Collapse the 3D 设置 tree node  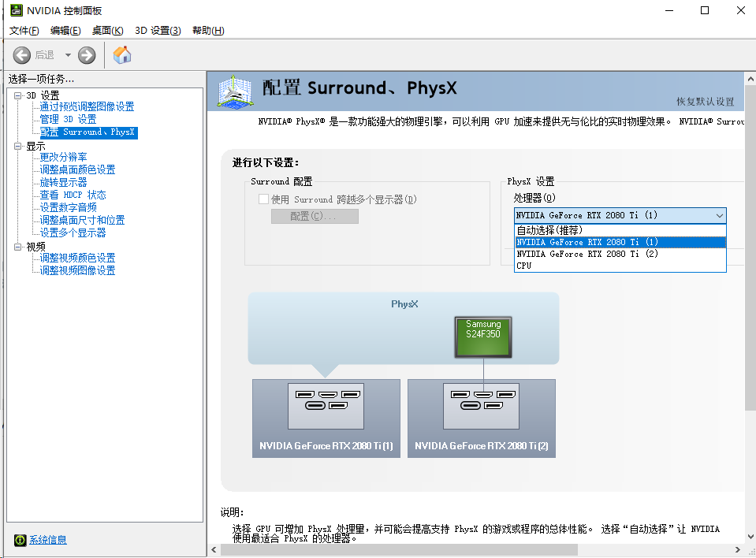click(x=18, y=95)
